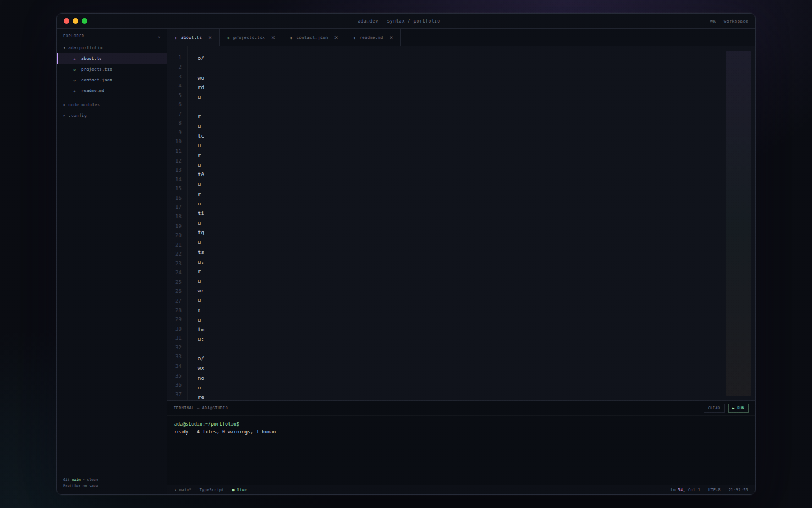The image size is (812, 508).
Task: Select readme.md in the Explorer tree
Action: tap(112, 91)
